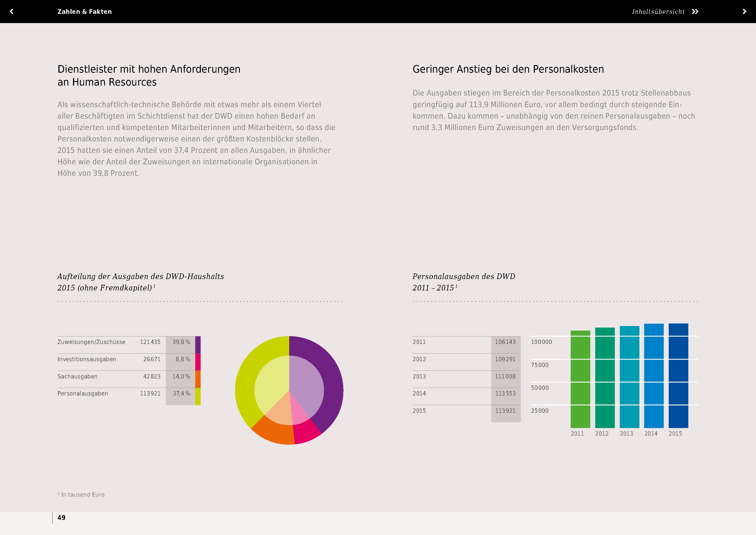
Task: Click the value 113553 for 2014
Action: pyautogui.click(x=505, y=393)
